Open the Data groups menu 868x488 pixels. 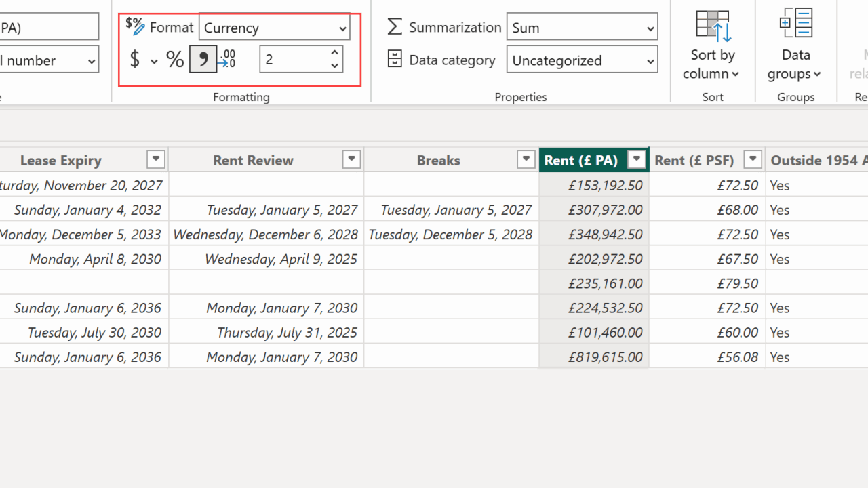click(795, 46)
